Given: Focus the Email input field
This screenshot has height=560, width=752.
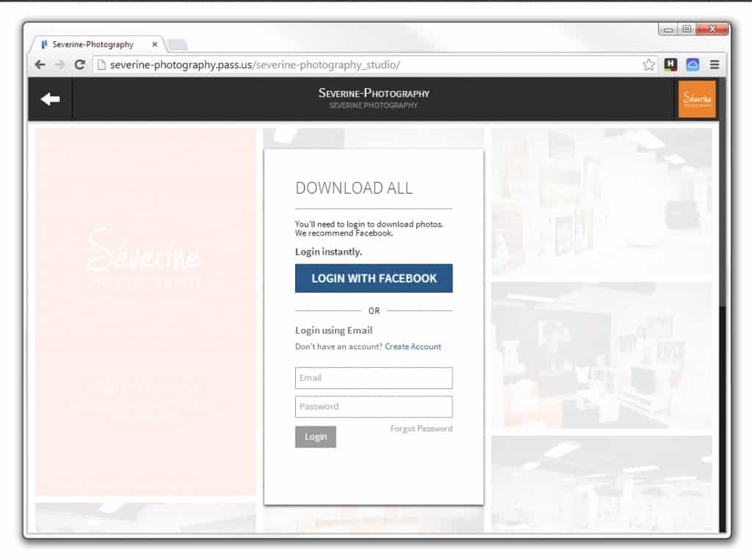Looking at the screenshot, I should 374,378.
